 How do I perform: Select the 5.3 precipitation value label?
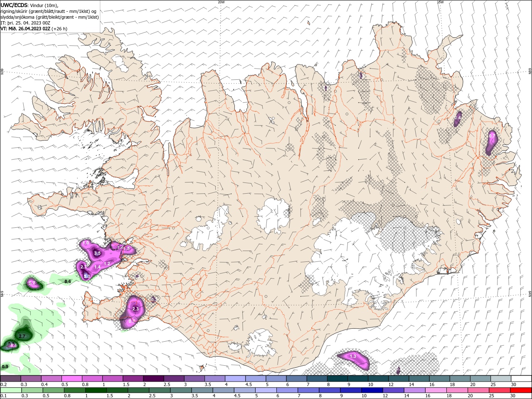click(x=86, y=276)
